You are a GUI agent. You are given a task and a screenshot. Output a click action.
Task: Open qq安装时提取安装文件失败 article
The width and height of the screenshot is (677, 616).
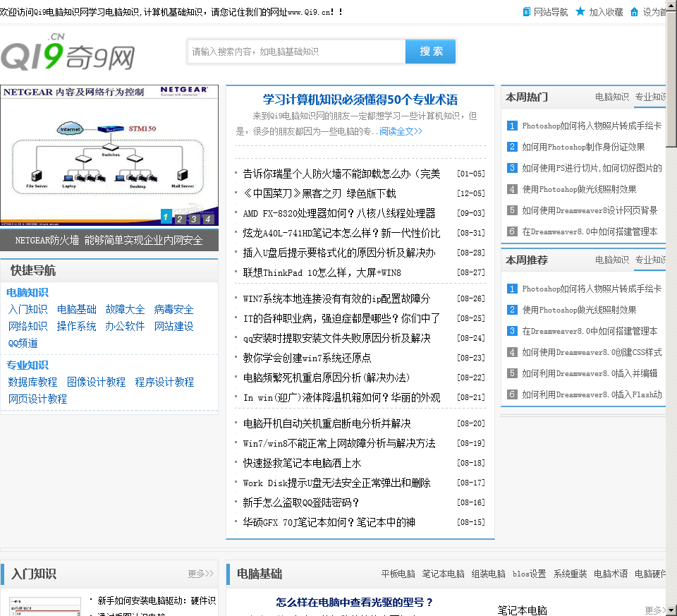click(x=336, y=338)
